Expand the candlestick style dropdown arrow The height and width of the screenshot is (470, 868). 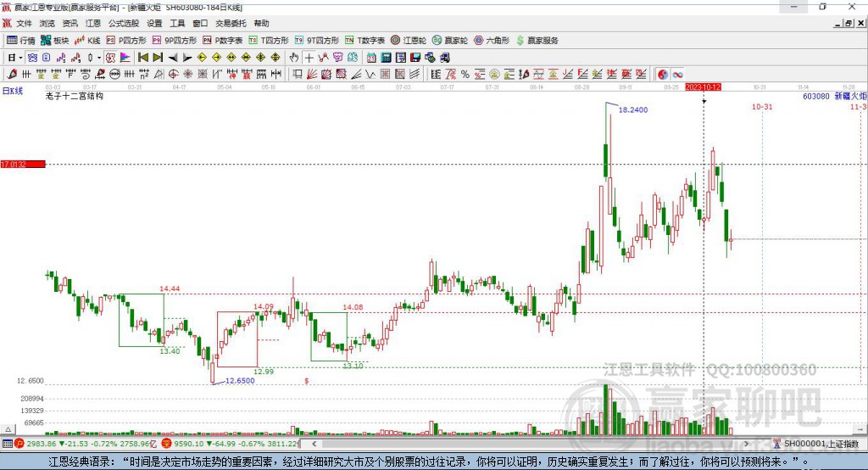[99, 58]
